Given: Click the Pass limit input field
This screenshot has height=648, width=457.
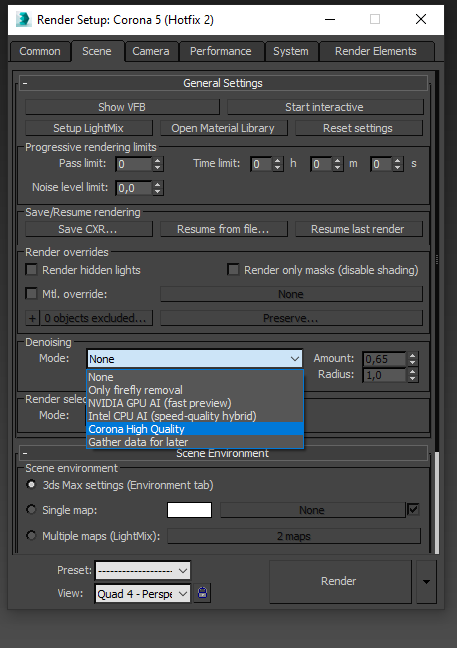Looking at the screenshot, I should [x=134, y=164].
